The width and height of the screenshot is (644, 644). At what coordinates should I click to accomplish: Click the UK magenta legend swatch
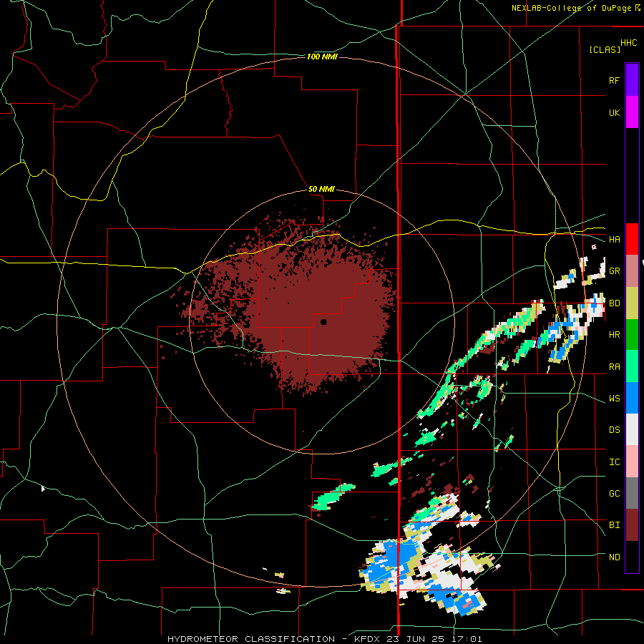tap(632, 112)
